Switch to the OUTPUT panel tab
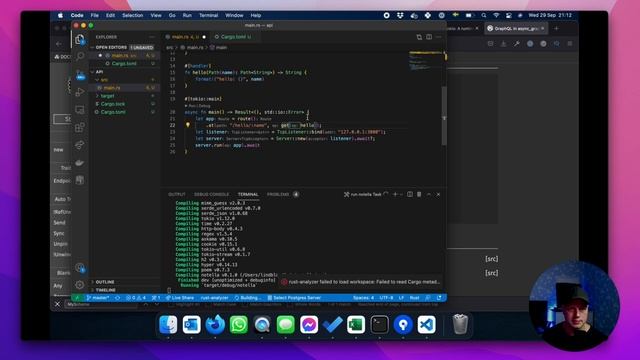This screenshot has width=640, height=360. click(177, 194)
